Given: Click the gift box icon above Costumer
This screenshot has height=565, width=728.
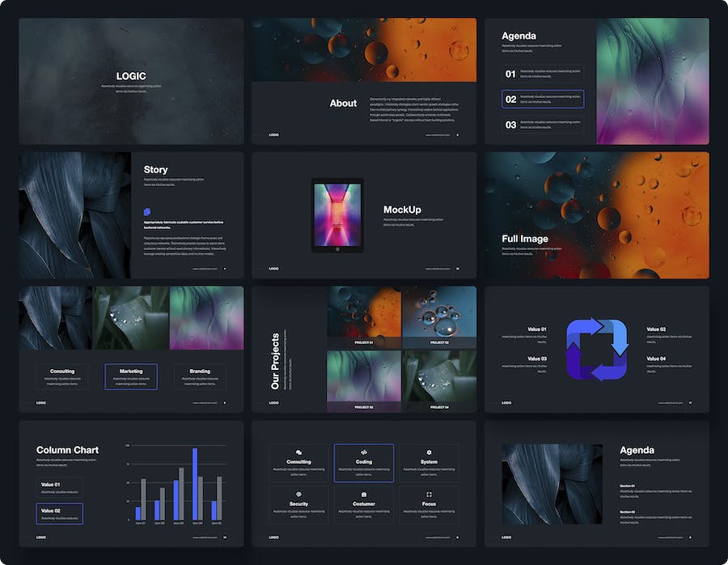Looking at the screenshot, I should (x=364, y=495).
